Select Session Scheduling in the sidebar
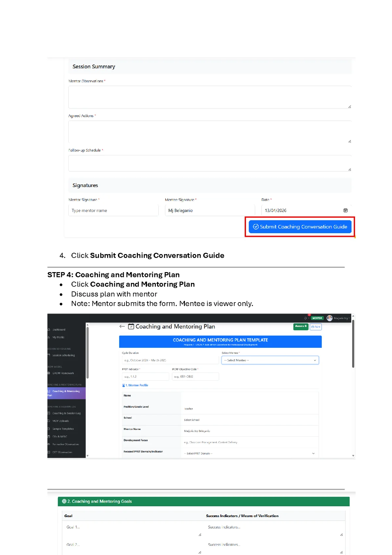Viewport: 392px width, 555px height. click(x=63, y=355)
